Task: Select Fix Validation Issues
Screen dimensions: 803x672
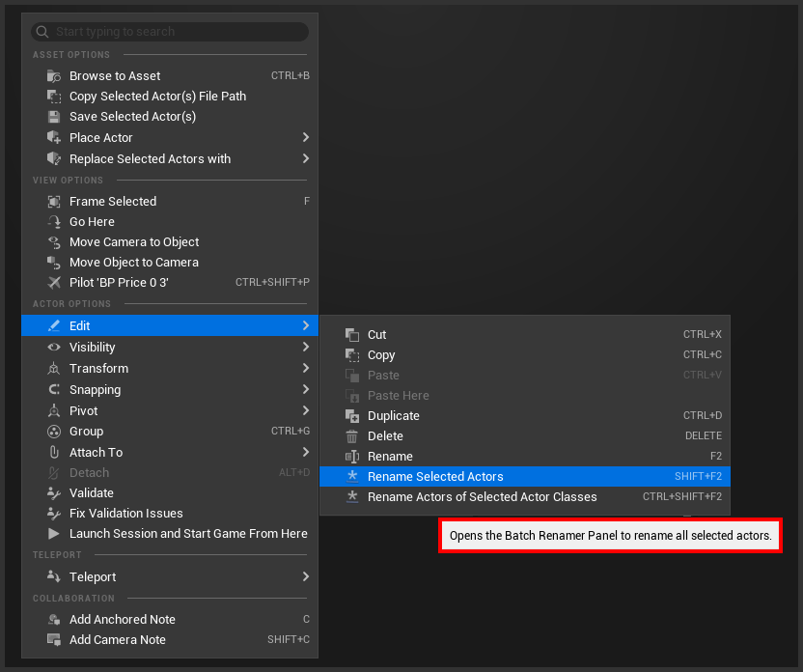Action: click(x=170, y=514)
